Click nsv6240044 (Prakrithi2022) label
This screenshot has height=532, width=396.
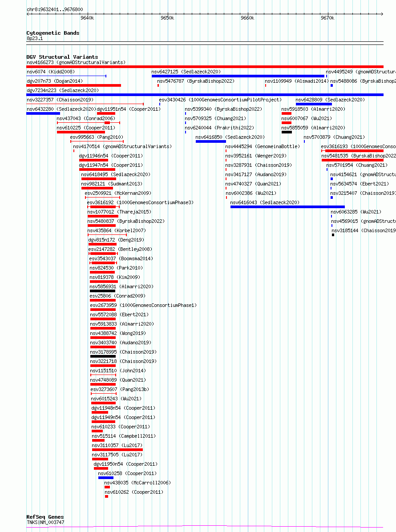[219, 128]
